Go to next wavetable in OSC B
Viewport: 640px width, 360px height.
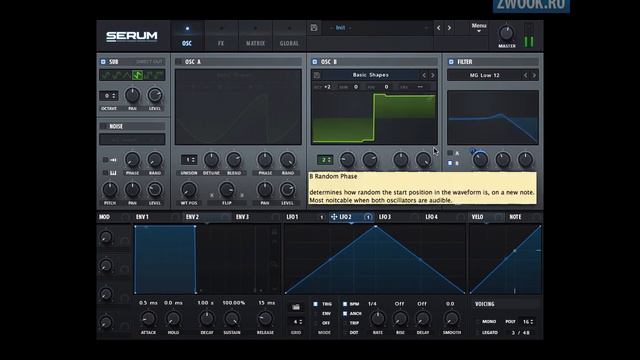(433, 75)
